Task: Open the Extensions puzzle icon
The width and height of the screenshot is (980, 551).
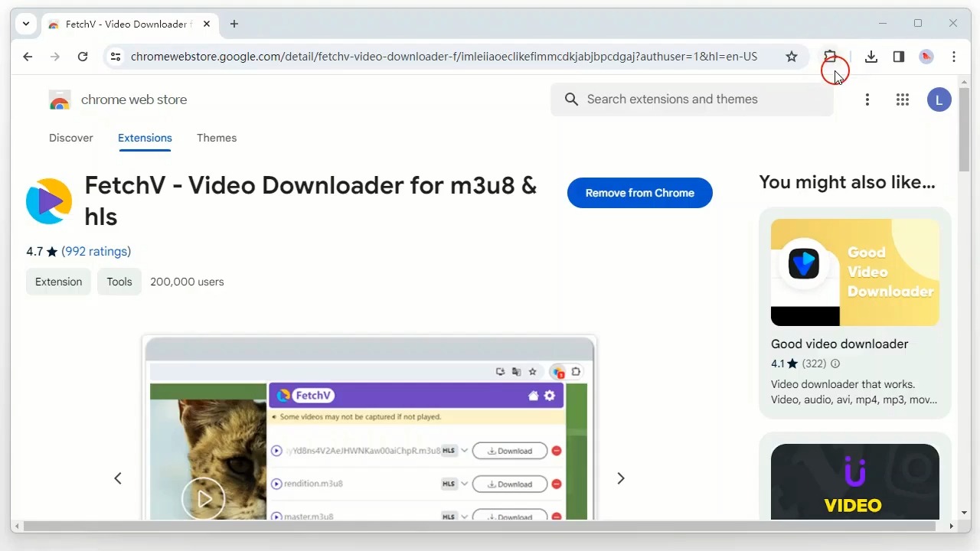Action: [830, 57]
